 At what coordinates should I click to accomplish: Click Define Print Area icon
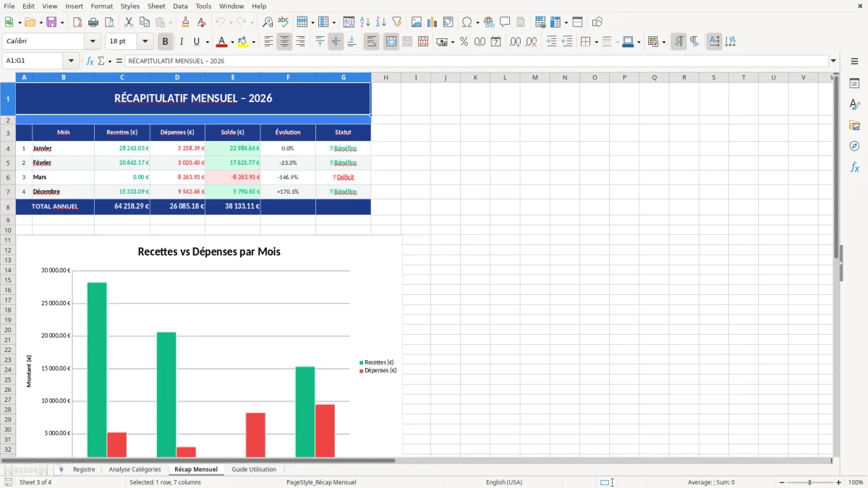(540, 22)
